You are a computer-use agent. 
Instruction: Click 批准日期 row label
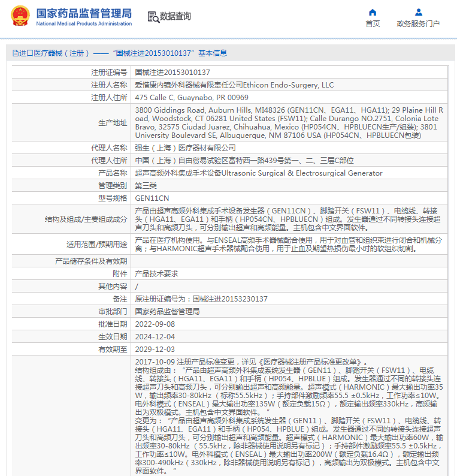click(113, 324)
